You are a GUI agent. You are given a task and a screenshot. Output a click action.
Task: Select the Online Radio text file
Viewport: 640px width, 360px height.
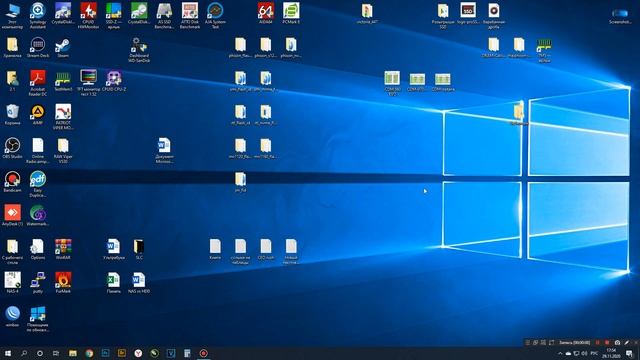coord(38,151)
